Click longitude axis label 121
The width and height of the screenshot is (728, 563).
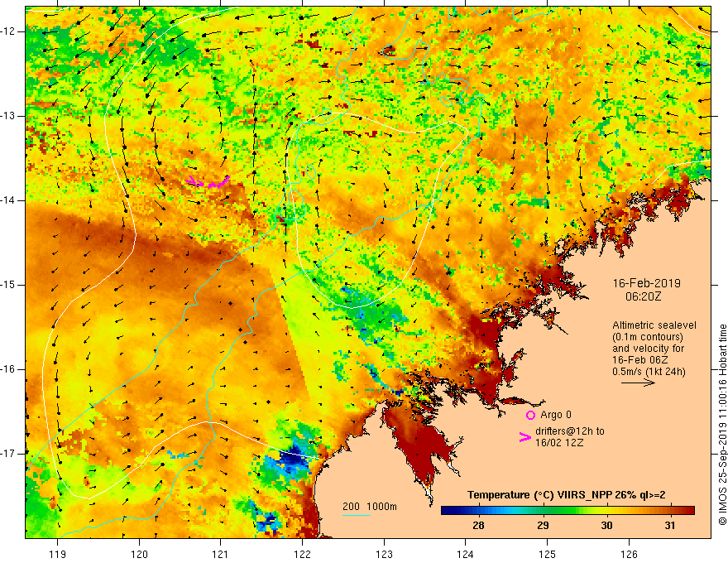pyautogui.click(x=221, y=554)
